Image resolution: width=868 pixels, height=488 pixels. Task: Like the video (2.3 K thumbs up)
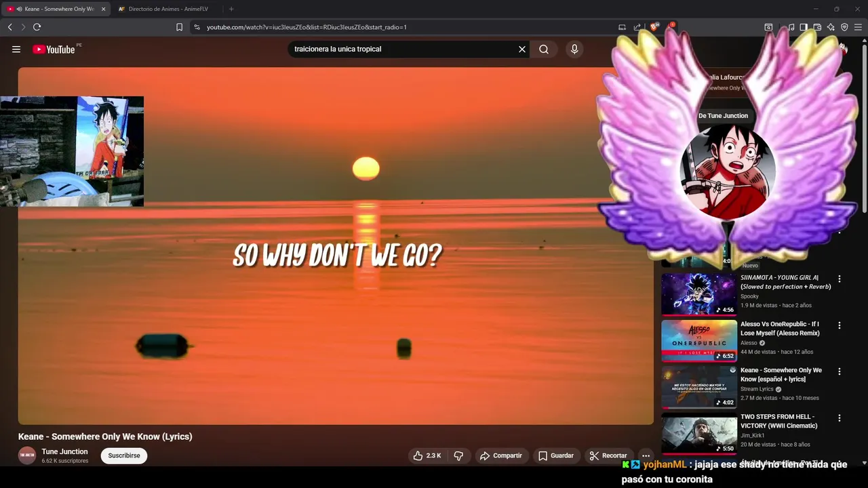point(427,455)
